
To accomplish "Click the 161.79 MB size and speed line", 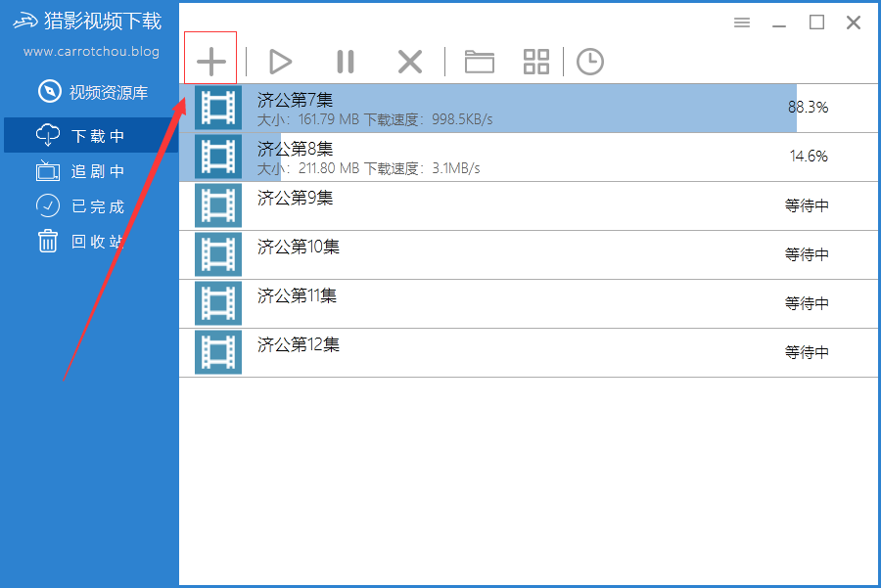I will [x=375, y=119].
